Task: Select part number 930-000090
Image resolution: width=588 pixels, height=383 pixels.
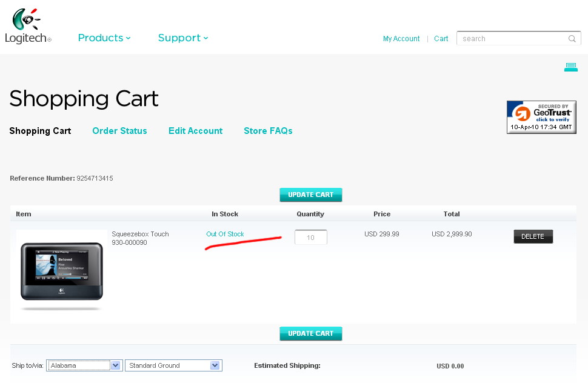Action: (129, 242)
